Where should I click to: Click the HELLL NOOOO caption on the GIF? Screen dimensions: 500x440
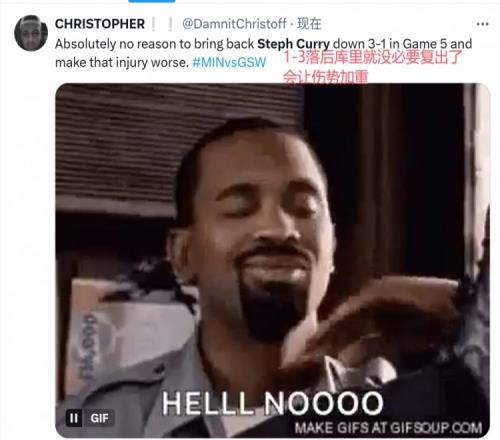(x=273, y=403)
